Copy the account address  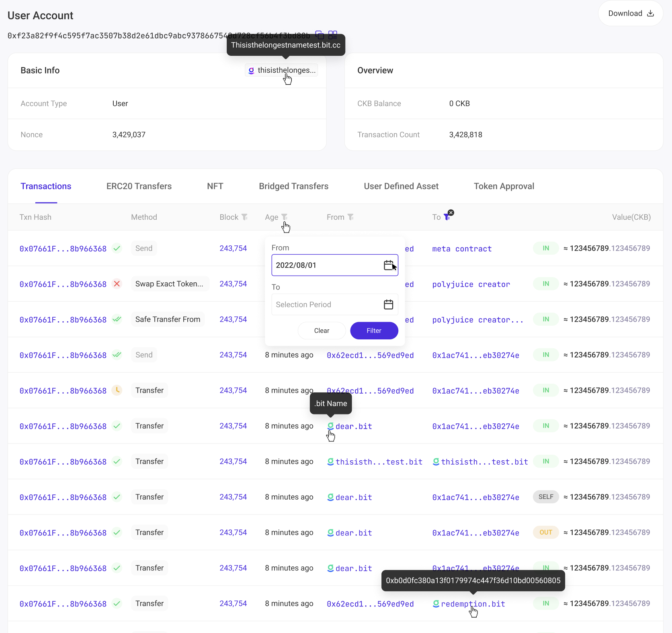coord(320,35)
